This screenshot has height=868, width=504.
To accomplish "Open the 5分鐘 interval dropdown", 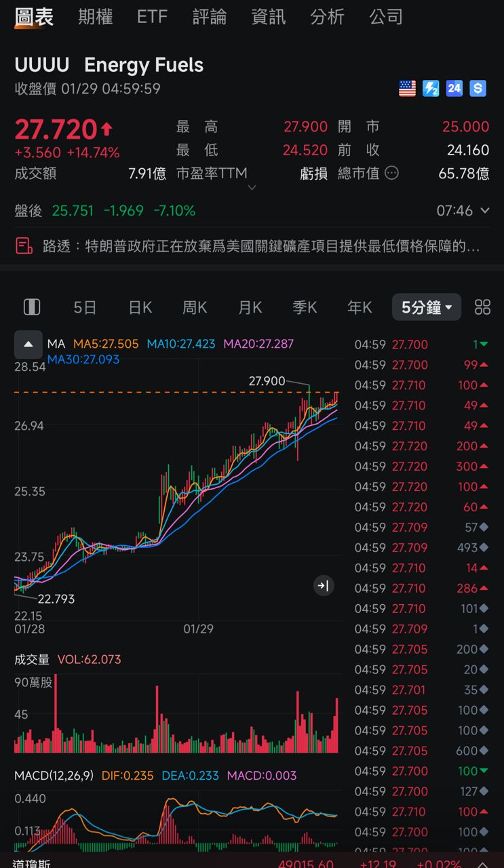I will (x=426, y=307).
